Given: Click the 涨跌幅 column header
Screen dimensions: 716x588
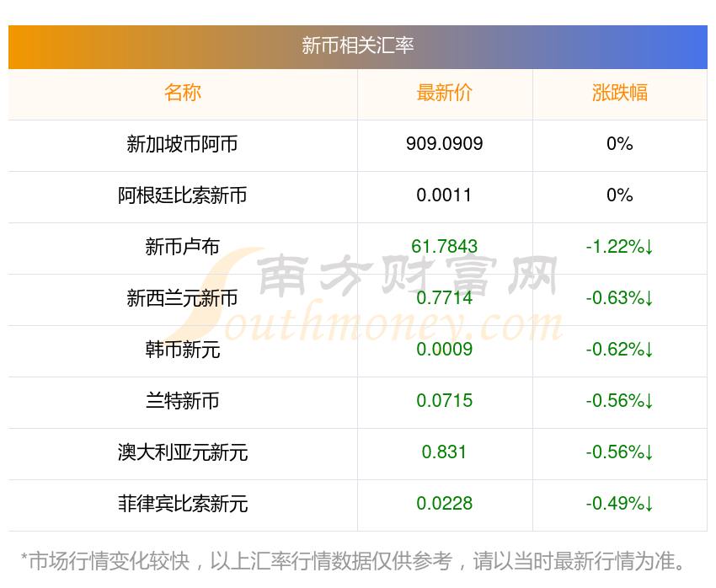Looking at the screenshot, I should pos(620,93).
